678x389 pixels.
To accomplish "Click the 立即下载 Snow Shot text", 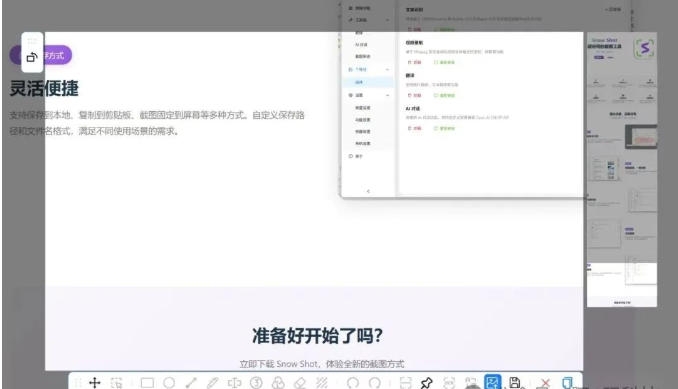I will pos(278,364).
